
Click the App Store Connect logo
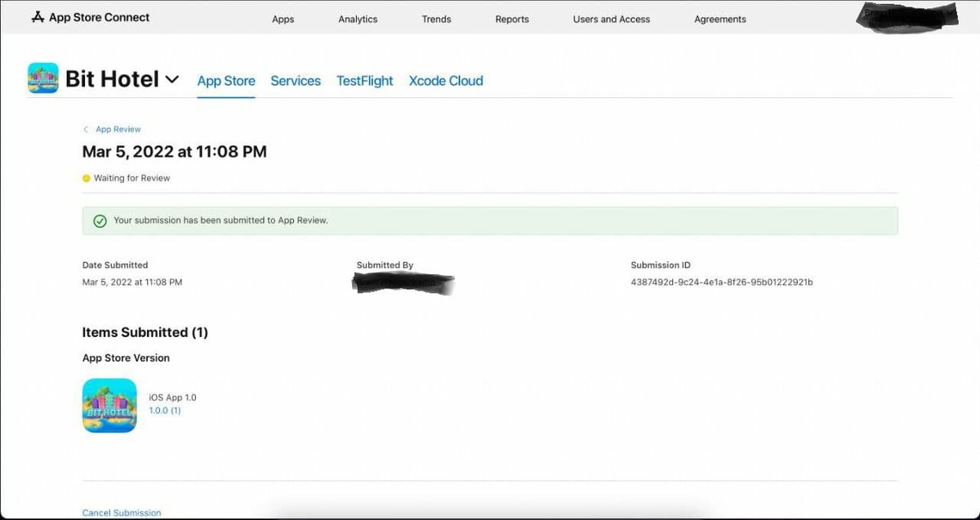pyautogui.click(x=91, y=16)
